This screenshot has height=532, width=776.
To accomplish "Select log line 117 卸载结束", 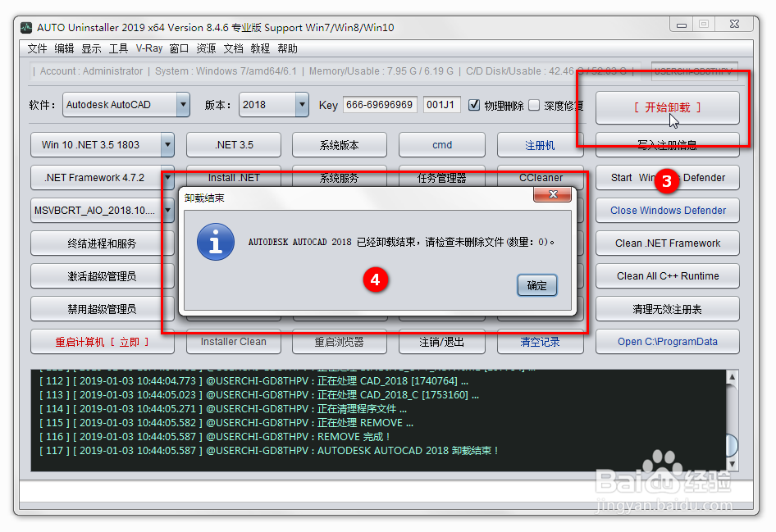I will 269,450.
